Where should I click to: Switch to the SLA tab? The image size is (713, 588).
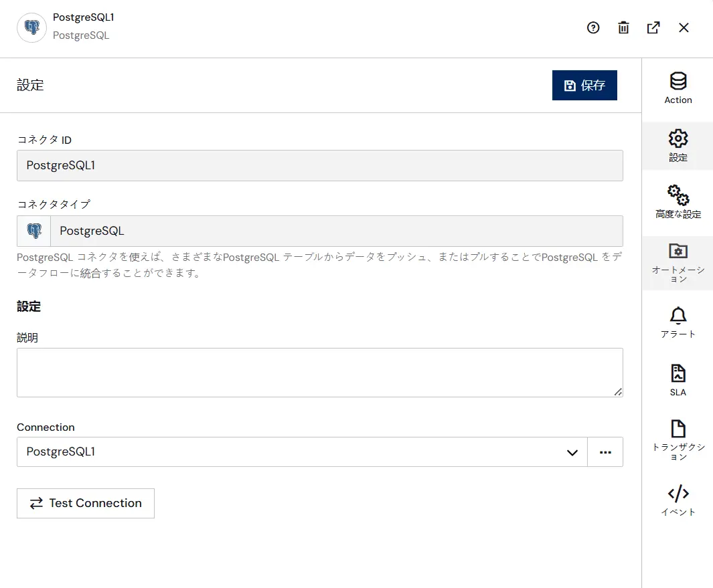[x=678, y=381]
